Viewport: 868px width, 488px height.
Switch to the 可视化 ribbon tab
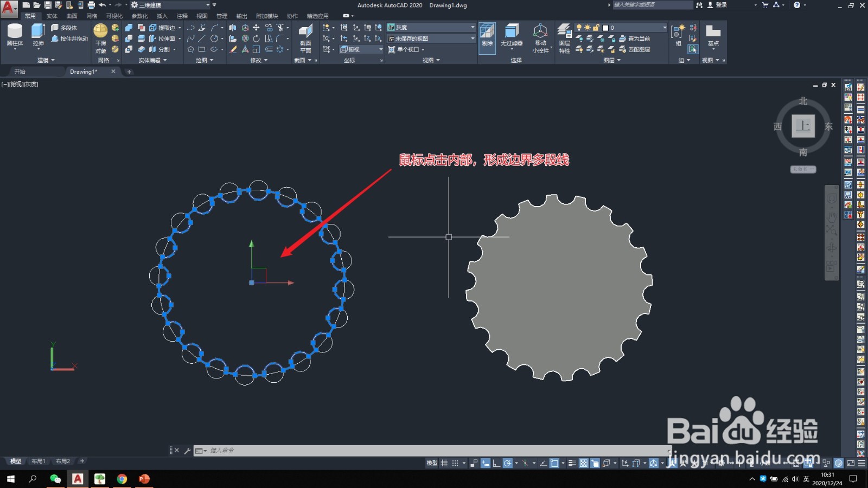coord(113,16)
